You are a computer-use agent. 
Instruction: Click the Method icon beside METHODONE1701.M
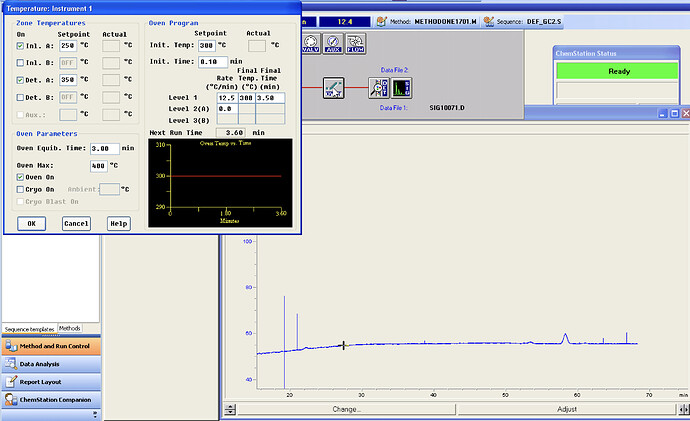pos(382,21)
